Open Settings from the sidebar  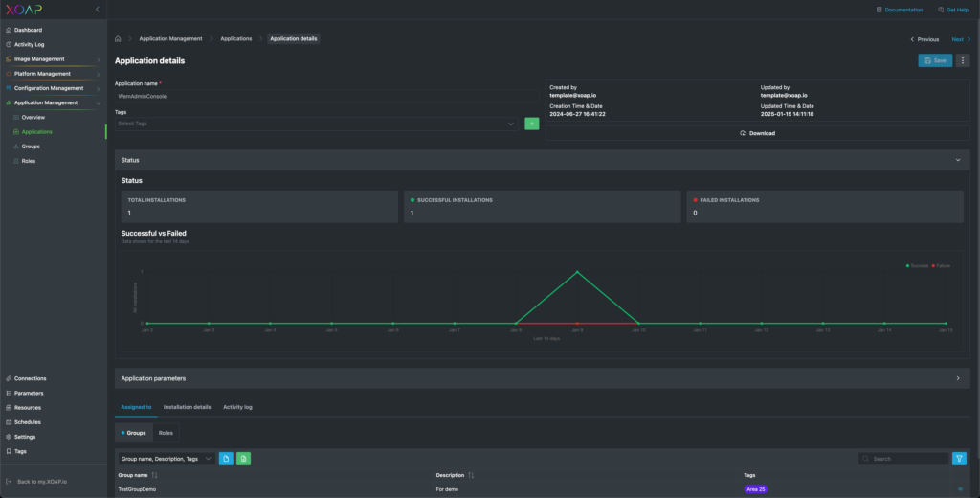pos(25,437)
